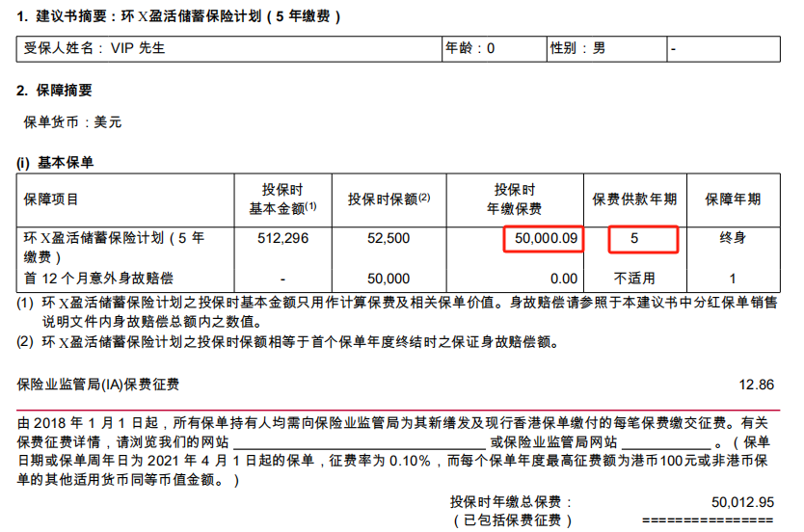This screenshot has height=532, width=804.
Task: Click footnote (1) about 基本金额
Action: pos(397,312)
